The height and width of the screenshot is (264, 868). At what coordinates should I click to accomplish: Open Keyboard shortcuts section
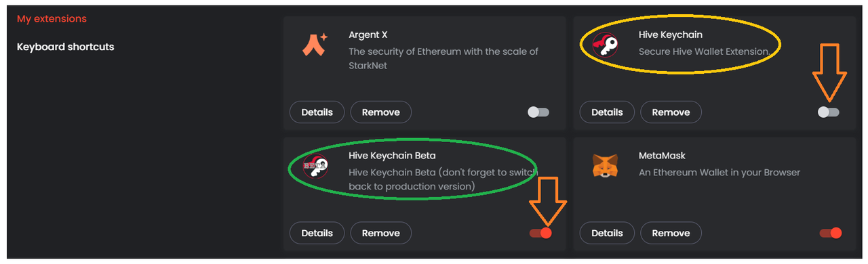click(65, 47)
